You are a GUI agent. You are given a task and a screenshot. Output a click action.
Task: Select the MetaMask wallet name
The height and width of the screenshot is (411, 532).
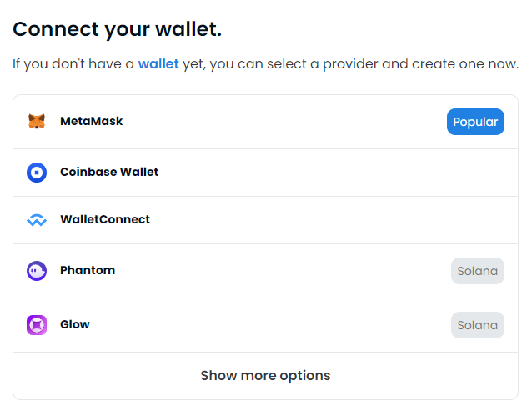[x=91, y=122]
